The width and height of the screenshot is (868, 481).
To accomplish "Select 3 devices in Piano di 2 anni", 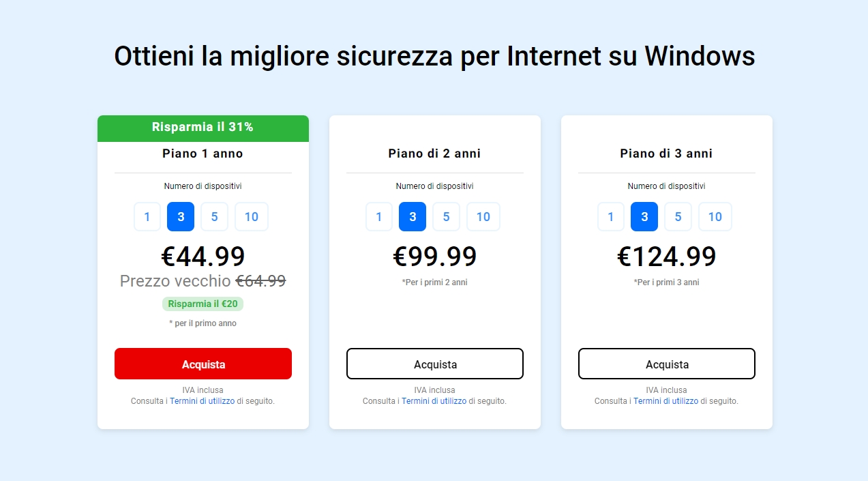I will pos(413,217).
